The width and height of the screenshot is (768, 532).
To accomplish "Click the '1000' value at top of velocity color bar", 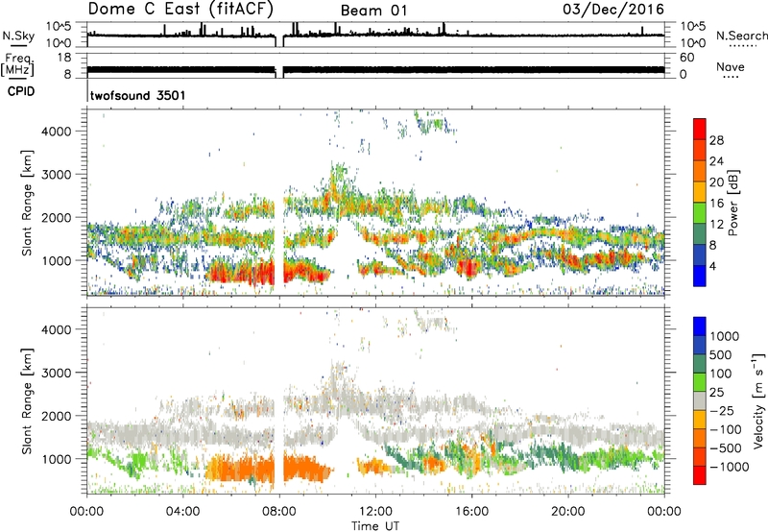I will pyautogui.click(x=725, y=336).
